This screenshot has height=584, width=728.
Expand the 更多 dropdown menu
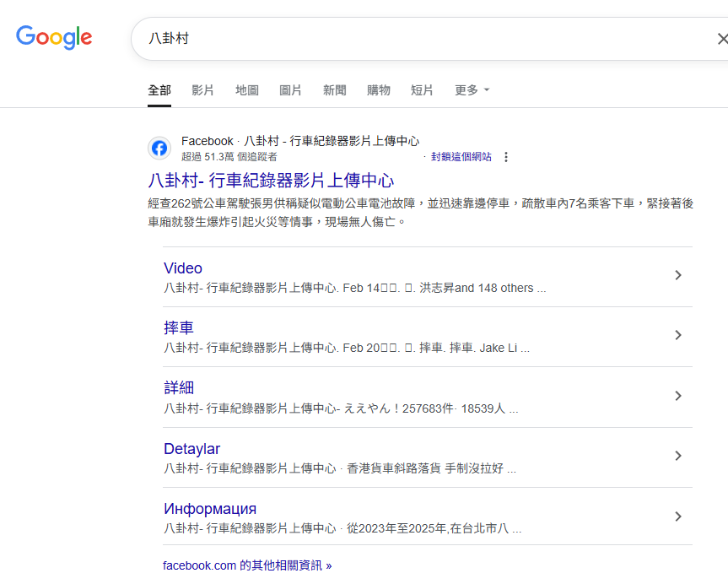472,90
